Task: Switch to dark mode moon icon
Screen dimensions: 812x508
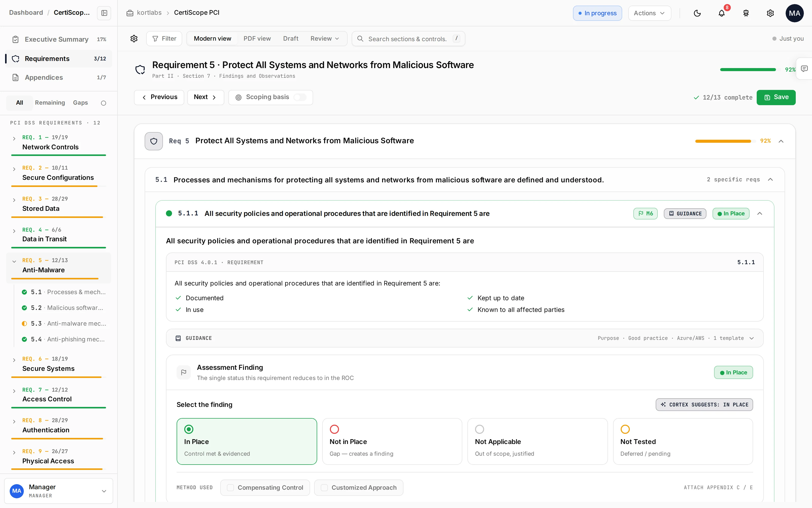Action: (697, 13)
